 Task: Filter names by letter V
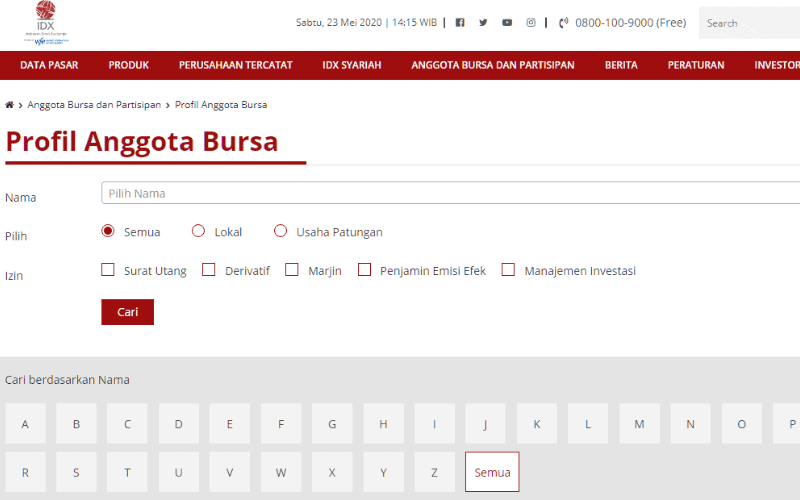click(230, 472)
